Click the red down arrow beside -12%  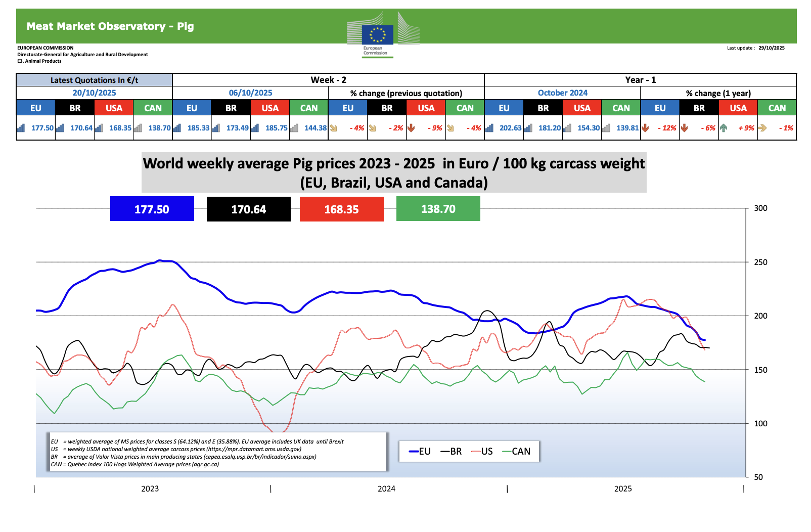[x=645, y=128]
